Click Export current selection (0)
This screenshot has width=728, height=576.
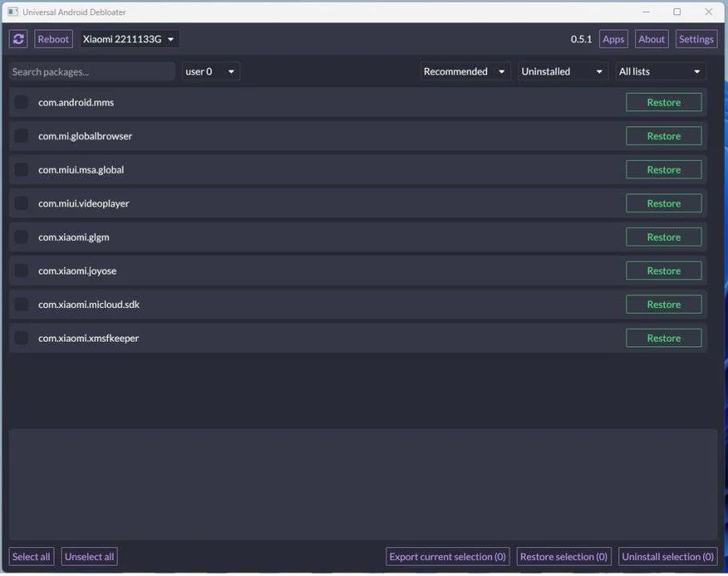pyautogui.click(x=447, y=557)
